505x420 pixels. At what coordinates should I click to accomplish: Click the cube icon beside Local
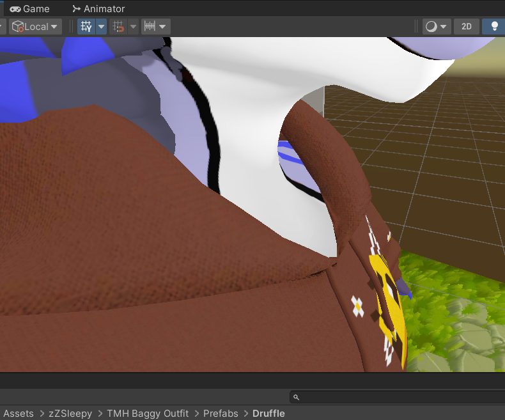[x=18, y=26]
